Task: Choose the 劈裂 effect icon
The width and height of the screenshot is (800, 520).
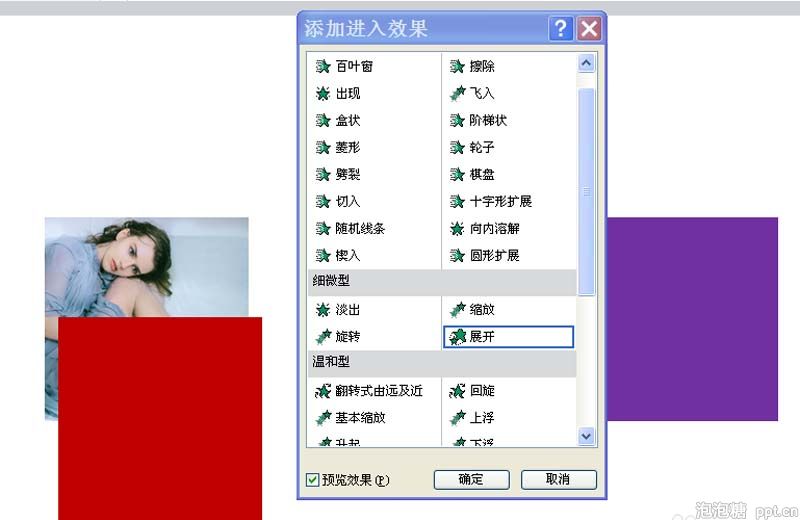Action: 323,175
